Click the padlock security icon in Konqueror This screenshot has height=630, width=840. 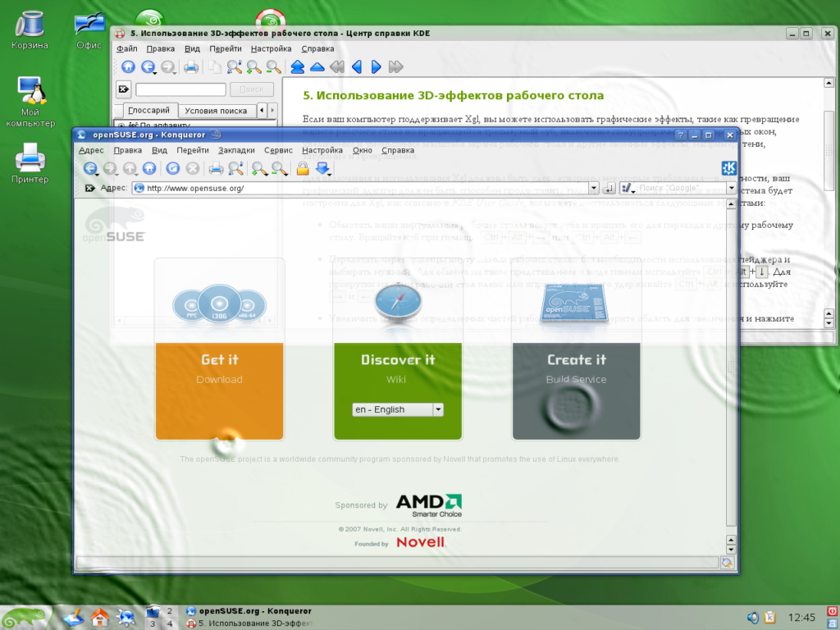pos(302,169)
